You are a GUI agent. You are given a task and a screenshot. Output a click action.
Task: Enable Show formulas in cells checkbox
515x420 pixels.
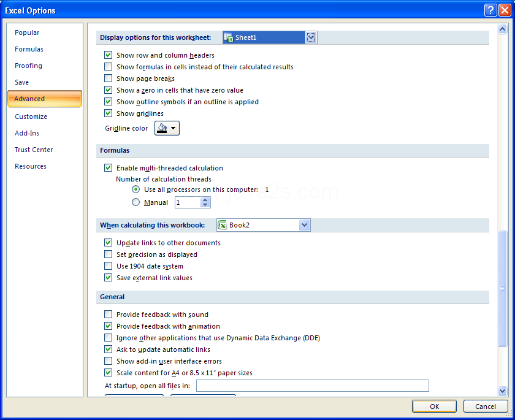point(108,67)
